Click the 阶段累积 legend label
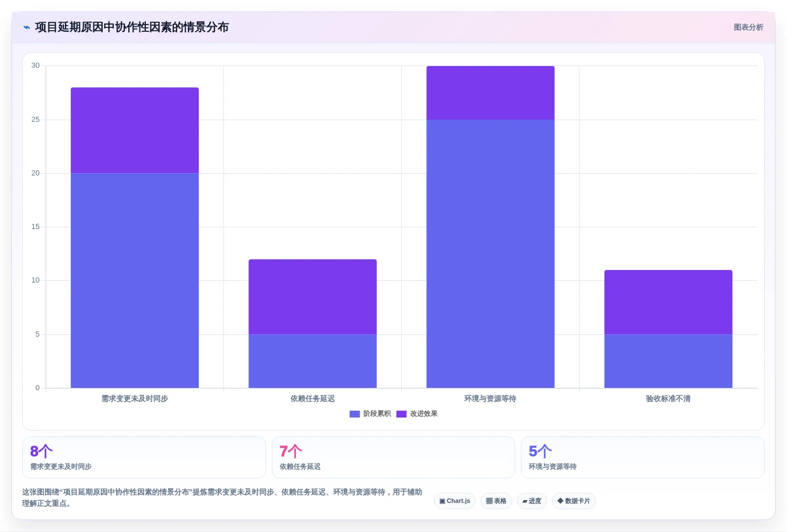Screen dimensions: 787x532 (377, 414)
